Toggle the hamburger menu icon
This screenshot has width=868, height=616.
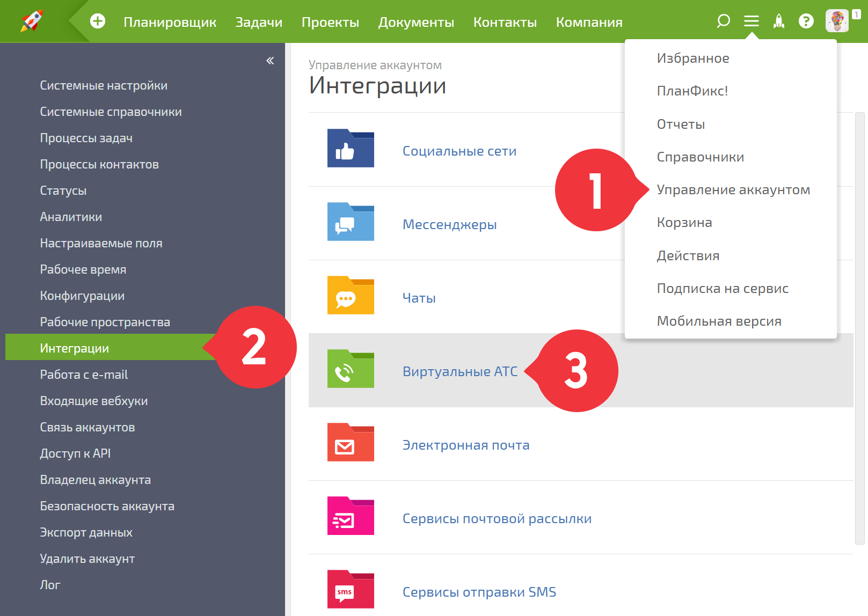pyautogui.click(x=751, y=21)
